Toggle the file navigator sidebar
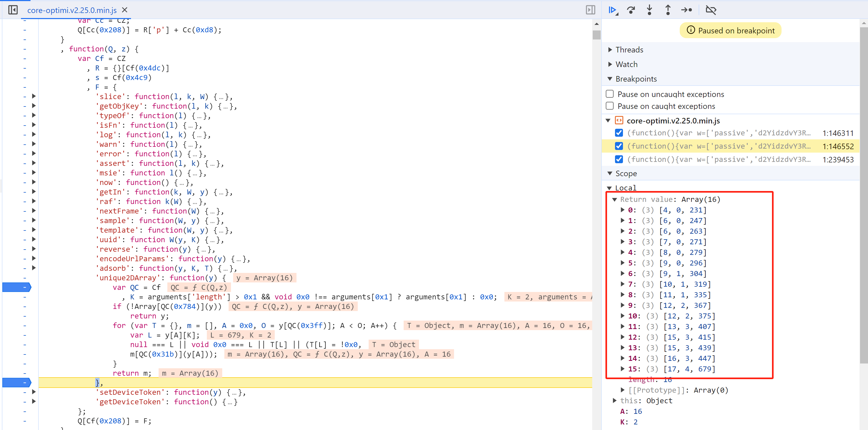This screenshot has height=430, width=868. [x=13, y=10]
